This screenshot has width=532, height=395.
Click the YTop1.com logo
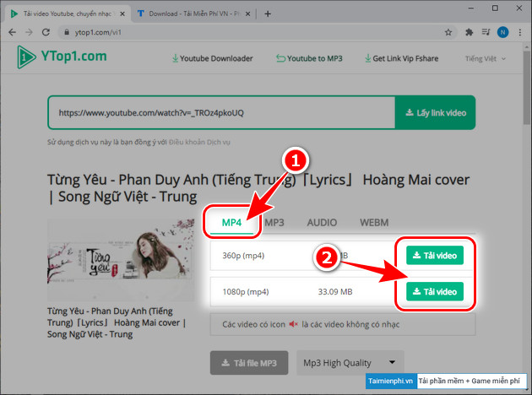62,57
